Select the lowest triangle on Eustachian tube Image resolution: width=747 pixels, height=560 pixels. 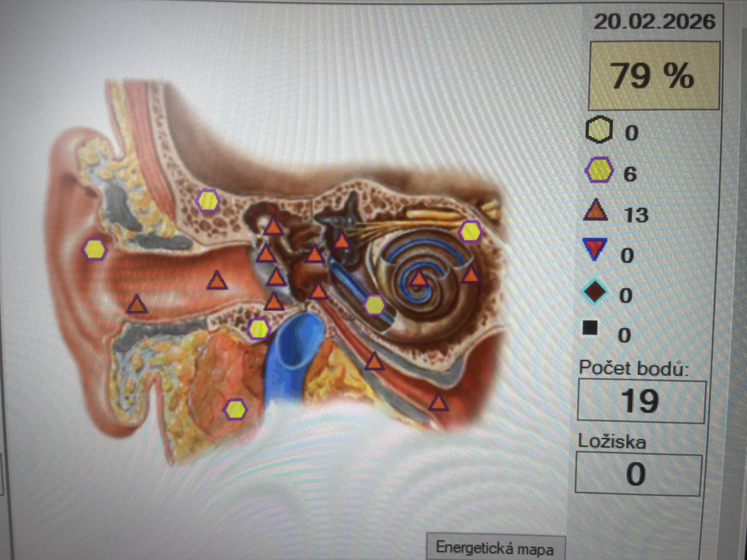tap(438, 402)
